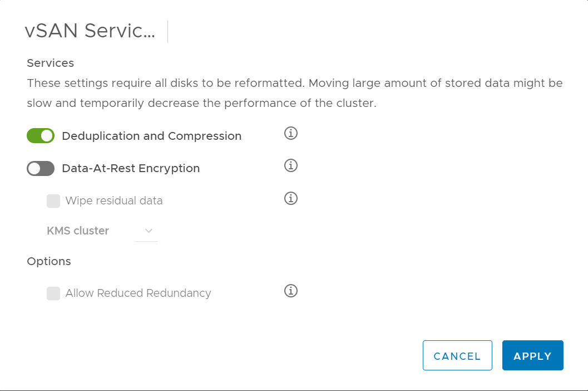This screenshot has height=391, width=588.
Task: Tick the Allow Reduced Redundancy checkbox
Action: point(53,294)
